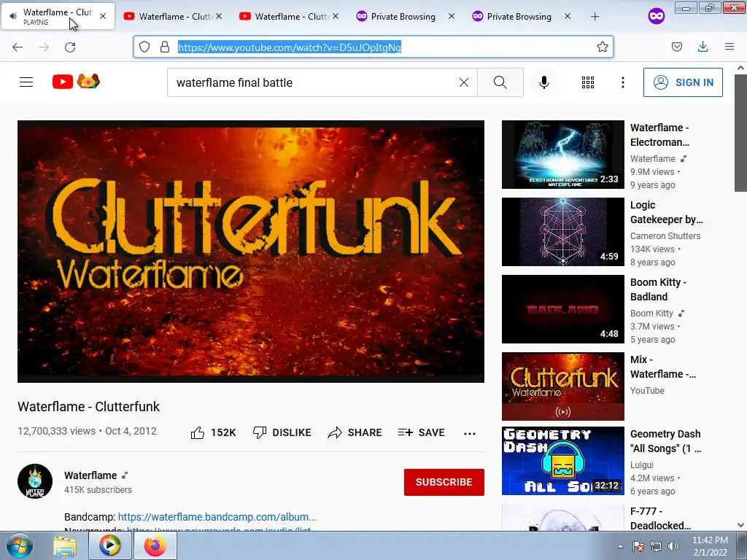The width and height of the screenshot is (747, 560).
Task: Bookmark this page with the star
Action: pos(602,47)
